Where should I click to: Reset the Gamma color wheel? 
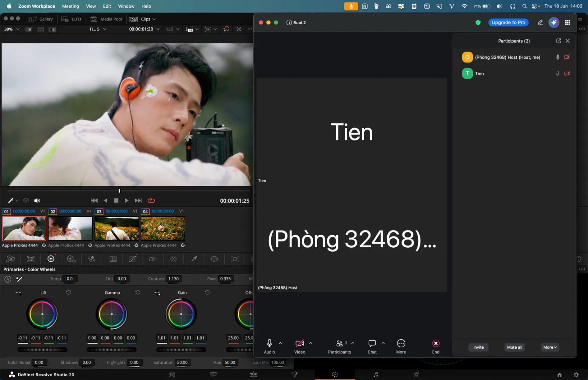pos(138,293)
